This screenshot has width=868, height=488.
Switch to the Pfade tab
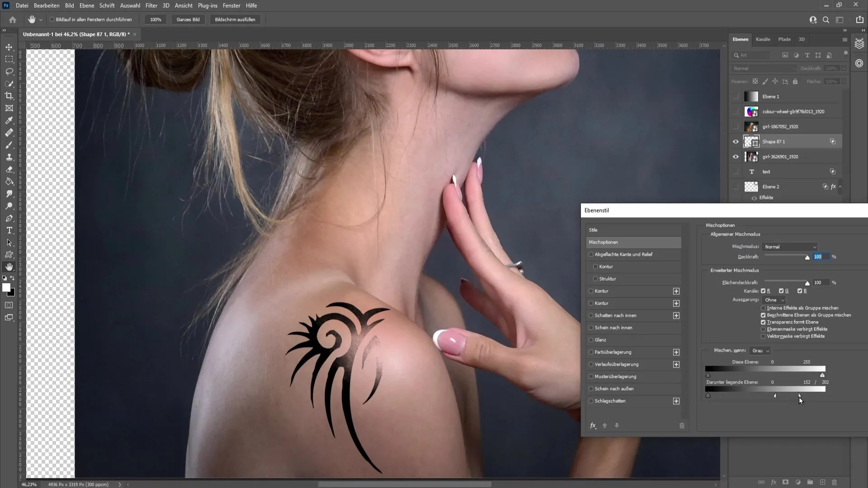click(x=784, y=39)
